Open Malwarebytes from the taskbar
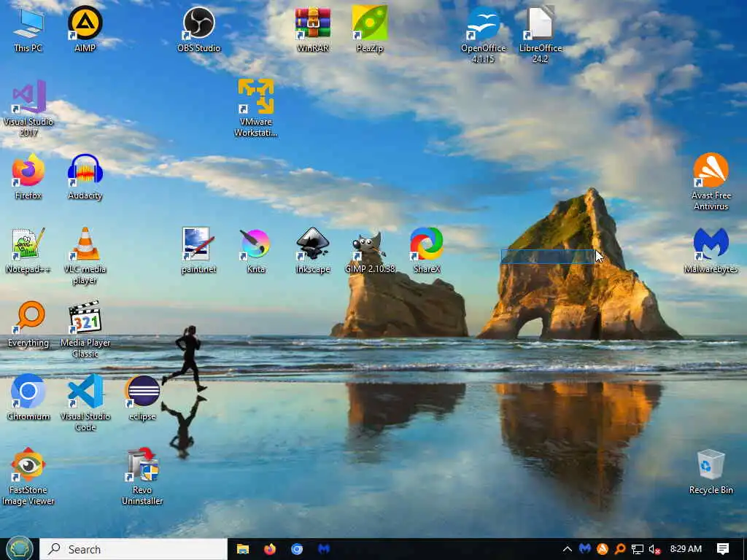 point(324,549)
